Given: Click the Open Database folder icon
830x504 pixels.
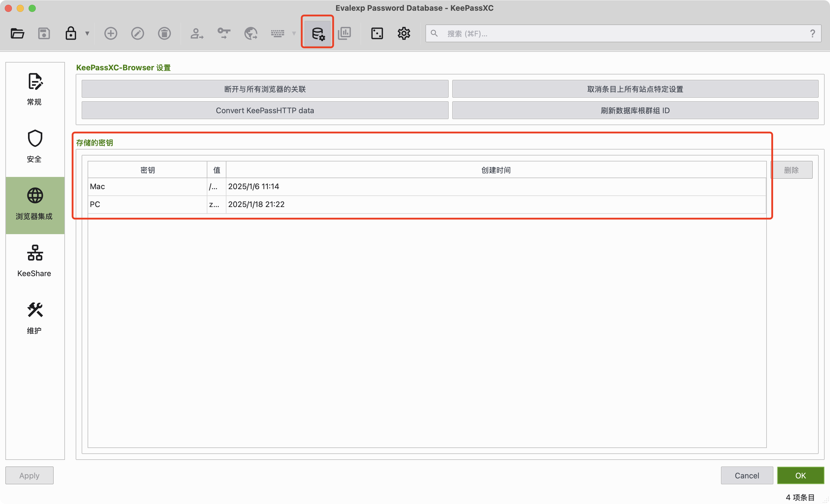Looking at the screenshot, I should pyautogui.click(x=17, y=33).
